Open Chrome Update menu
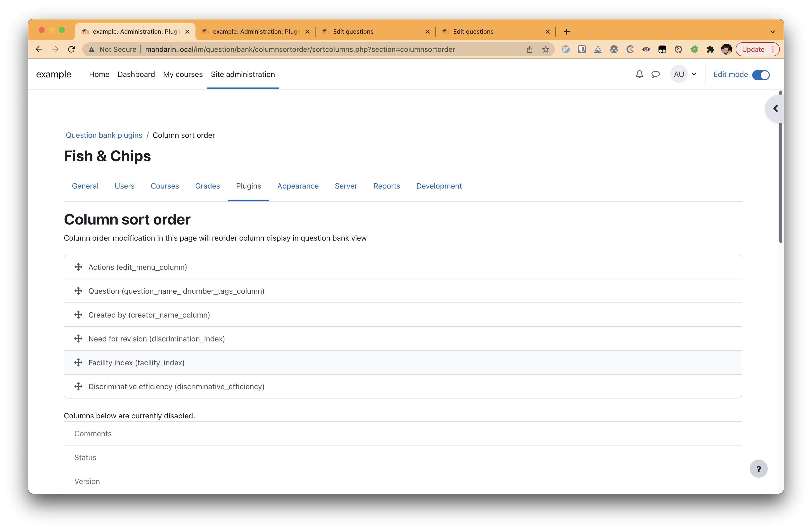The image size is (812, 531). (757, 49)
